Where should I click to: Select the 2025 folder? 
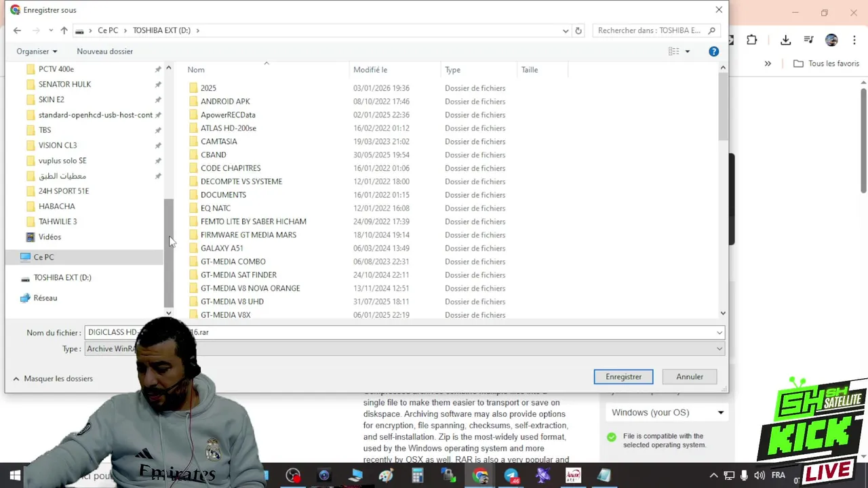click(208, 88)
